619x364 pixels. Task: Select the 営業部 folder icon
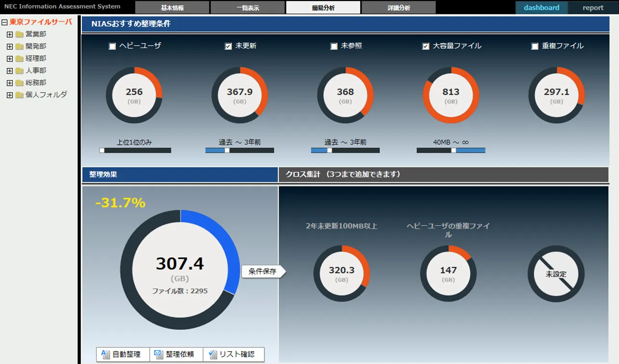click(19, 34)
